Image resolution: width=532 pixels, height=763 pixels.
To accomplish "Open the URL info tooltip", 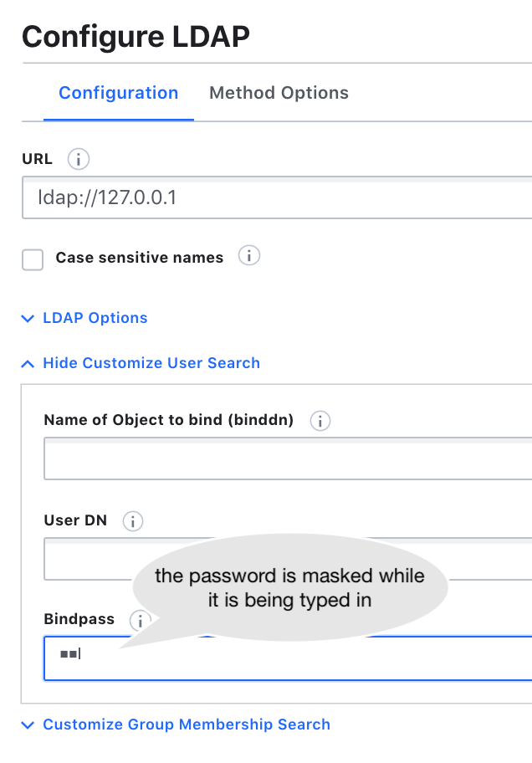I will click(78, 159).
